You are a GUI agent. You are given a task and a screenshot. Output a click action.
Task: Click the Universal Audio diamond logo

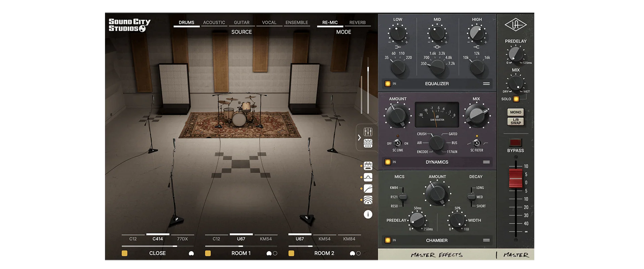click(x=516, y=25)
